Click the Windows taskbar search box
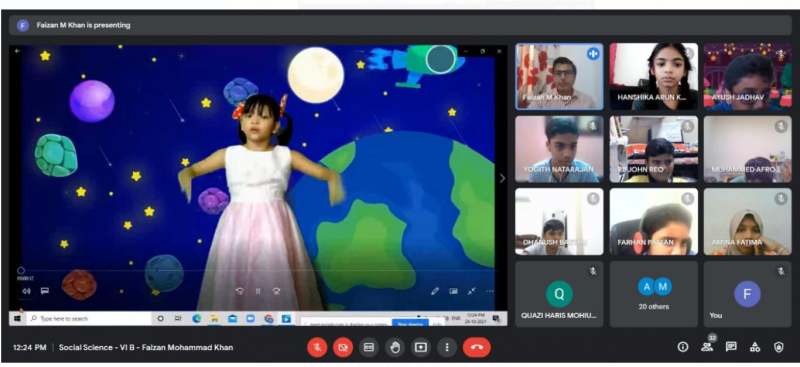 point(89,319)
